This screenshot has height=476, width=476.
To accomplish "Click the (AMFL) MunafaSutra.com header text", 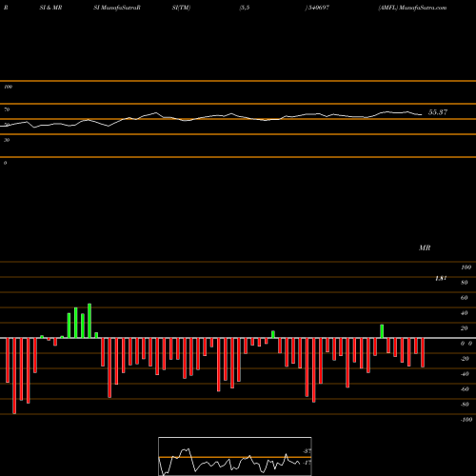I will (x=412, y=8).
